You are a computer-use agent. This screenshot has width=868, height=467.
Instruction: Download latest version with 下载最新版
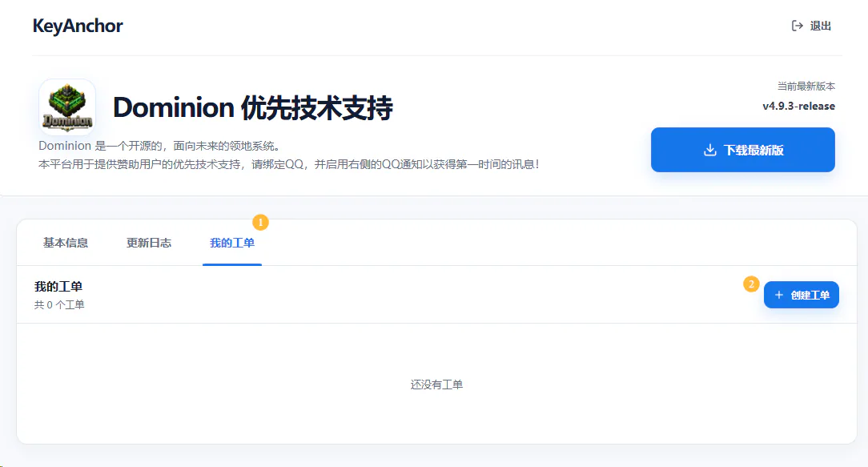743,150
